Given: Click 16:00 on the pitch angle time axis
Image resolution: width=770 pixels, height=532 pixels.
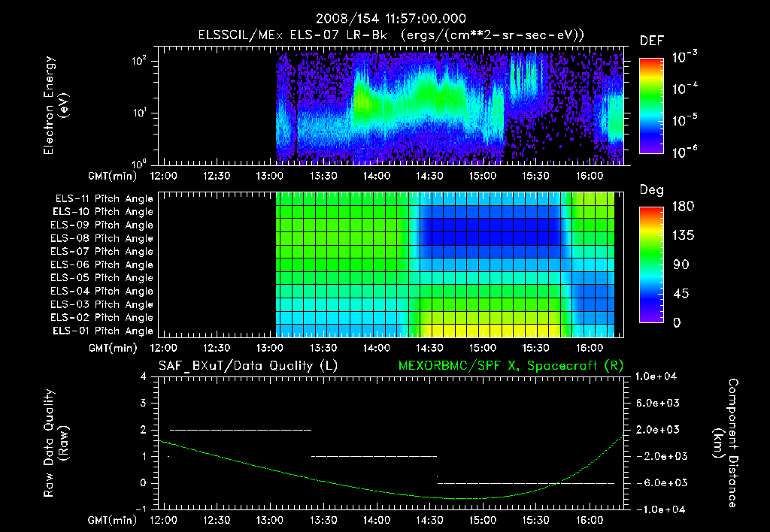Looking at the screenshot, I should coord(590,348).
